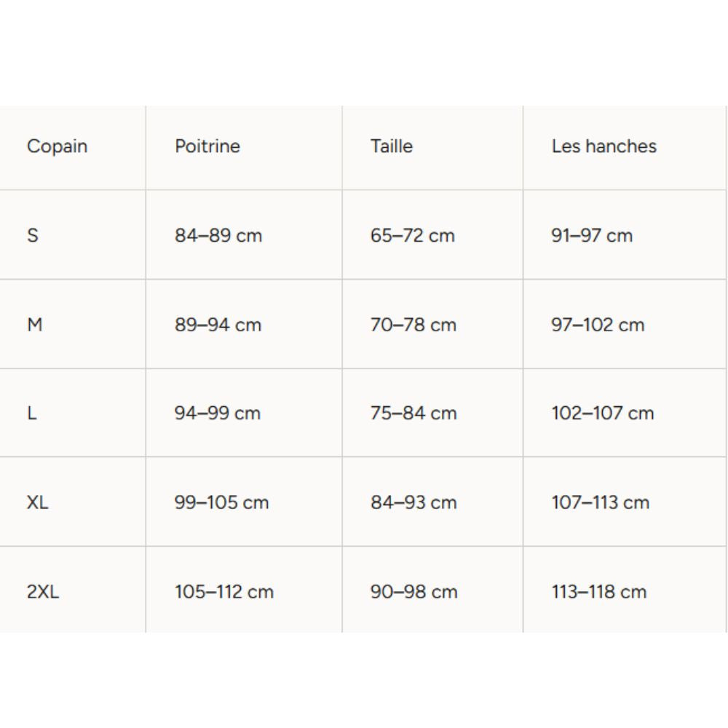This screenshot has width=728, height=728.
Task: Click the 90–98 cm waist cell
Action: [x=414, y=592]
